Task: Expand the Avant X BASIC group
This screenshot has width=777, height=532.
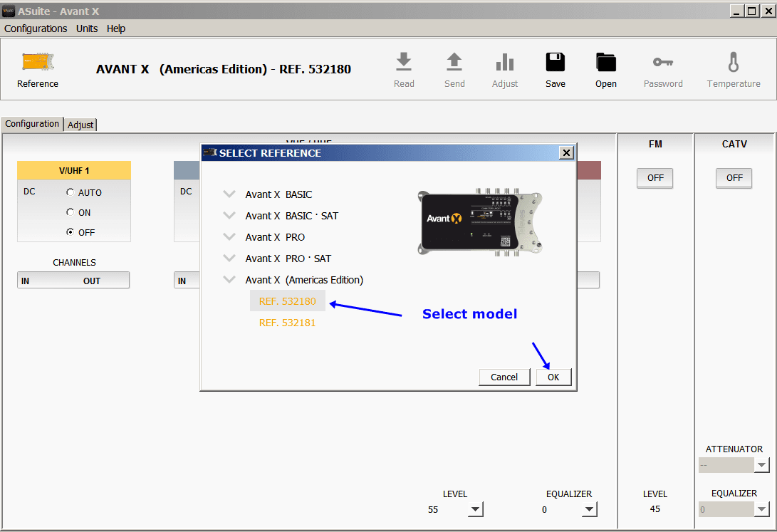Action: [x=229, y=194]
